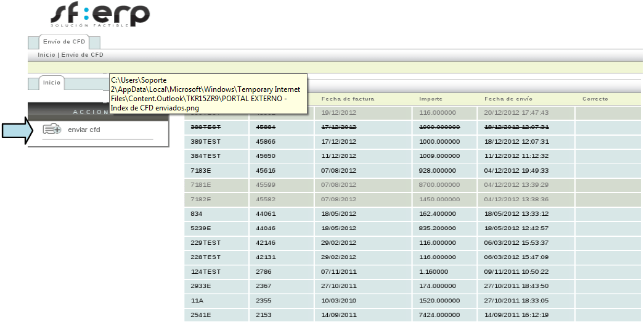Go to Inicio in the breadcrumb trail

46,55
